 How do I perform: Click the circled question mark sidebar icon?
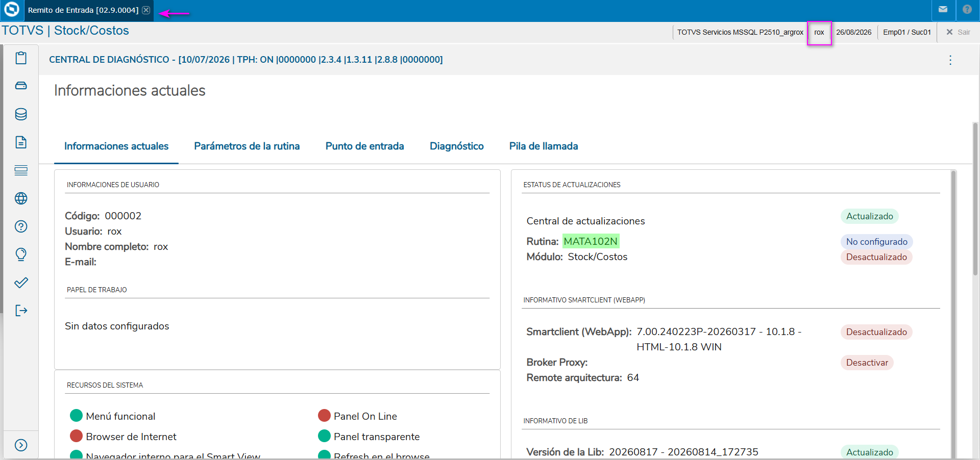pos(21,226)
